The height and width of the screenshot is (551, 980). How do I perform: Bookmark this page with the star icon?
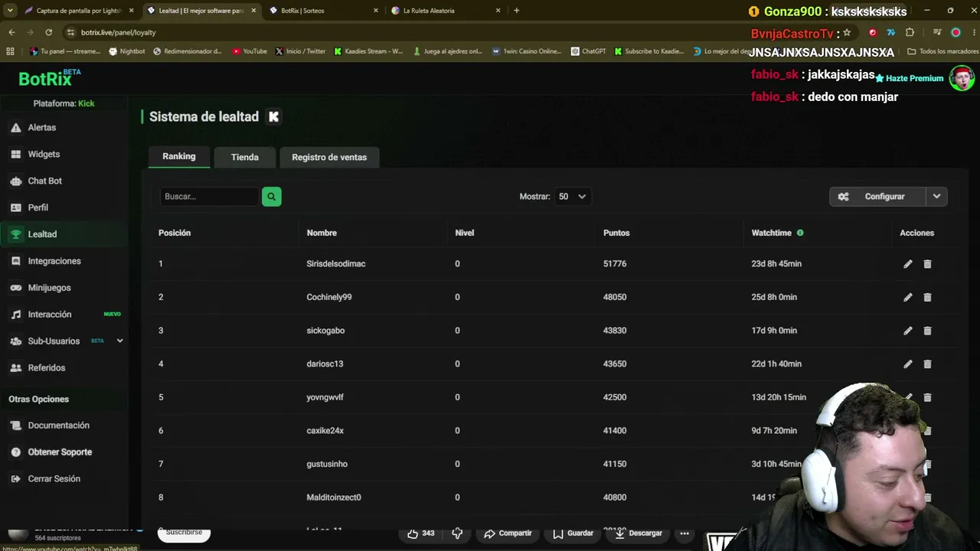coord(847,32)
